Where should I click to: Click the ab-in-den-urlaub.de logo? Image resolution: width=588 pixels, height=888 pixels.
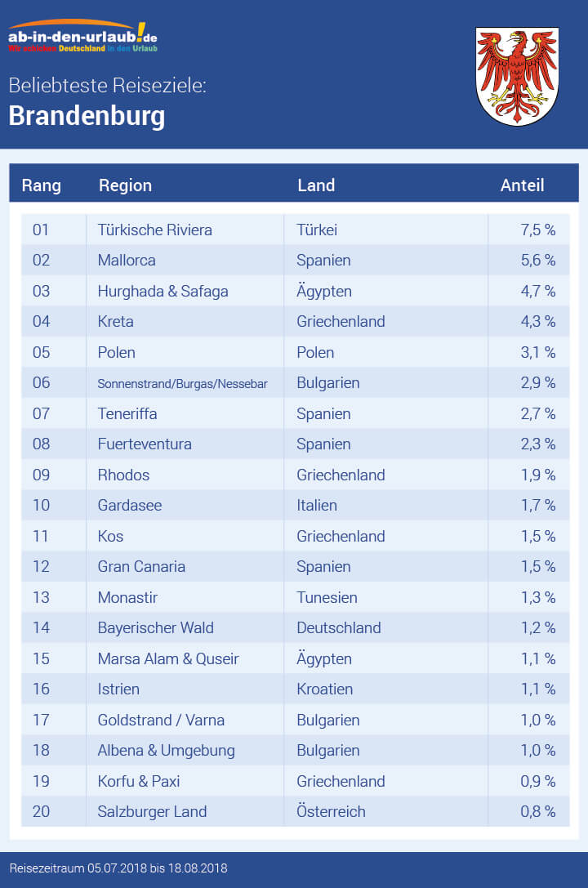pyautogui.click(x=83, y=37)
